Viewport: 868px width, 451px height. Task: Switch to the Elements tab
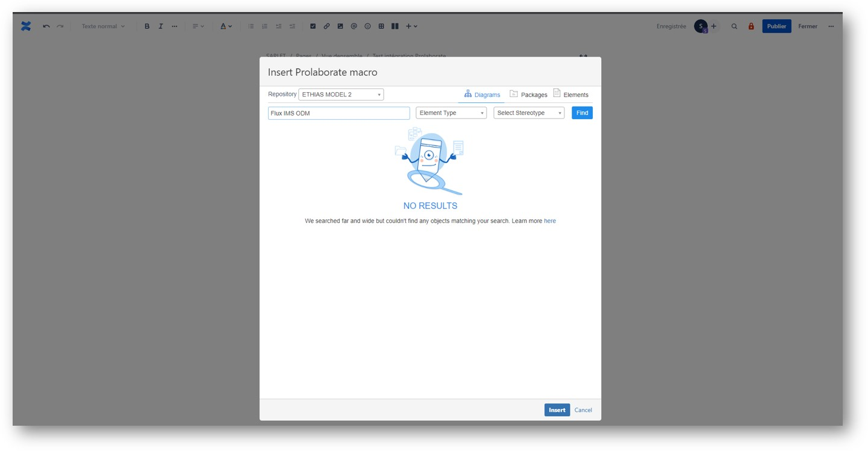pos(570,95)
